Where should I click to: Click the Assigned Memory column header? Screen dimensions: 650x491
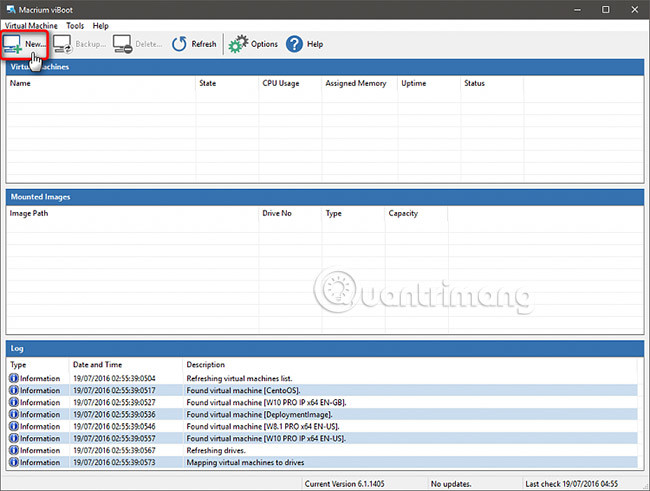click(x=355, y=84)
